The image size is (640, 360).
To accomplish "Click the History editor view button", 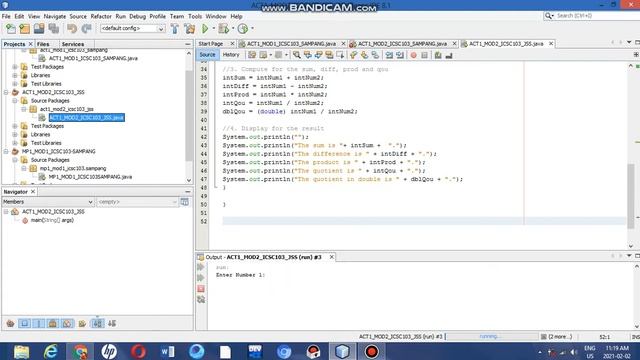I will tap(231, 55).
